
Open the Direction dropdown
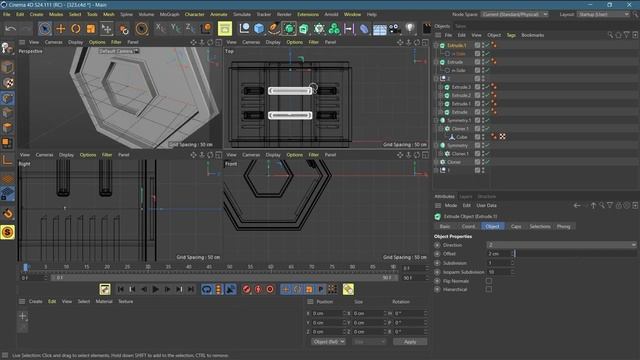(562, 245)
